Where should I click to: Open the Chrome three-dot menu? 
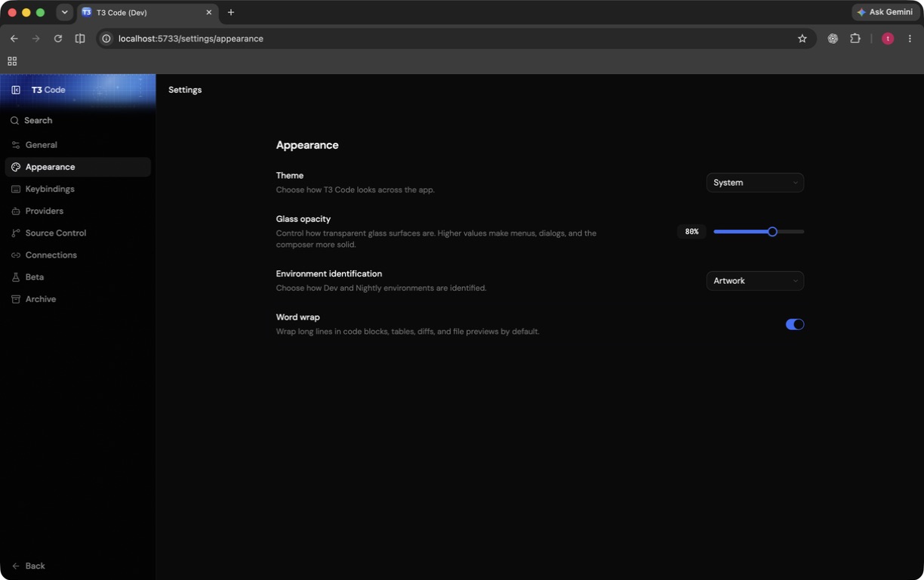click(910, 39)
